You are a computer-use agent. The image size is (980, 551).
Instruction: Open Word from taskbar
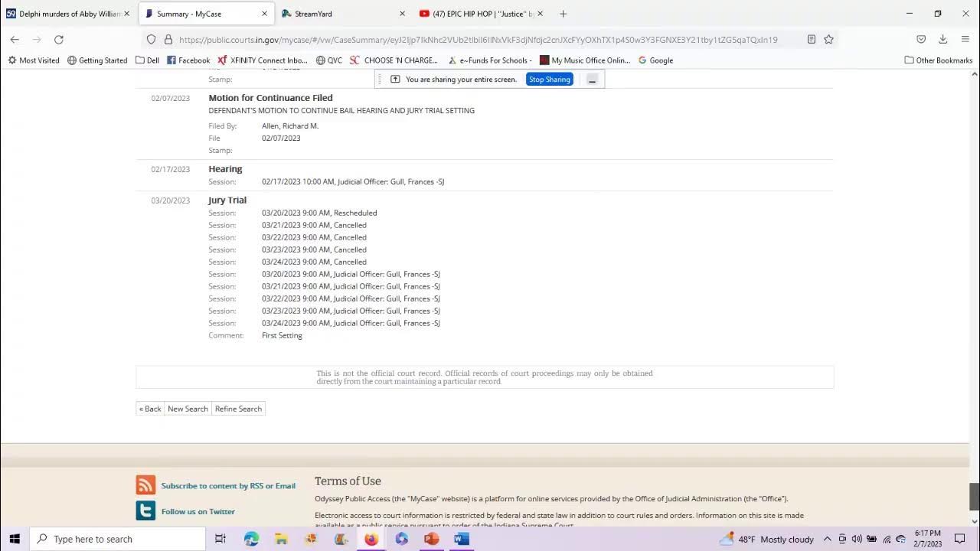tap(461, 539)
